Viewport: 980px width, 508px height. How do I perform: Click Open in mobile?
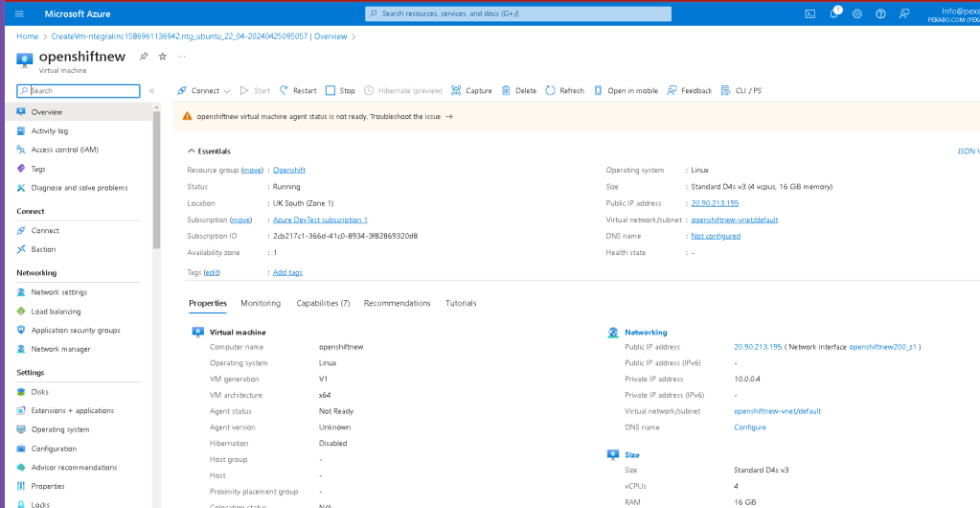(x=626, y=91)
